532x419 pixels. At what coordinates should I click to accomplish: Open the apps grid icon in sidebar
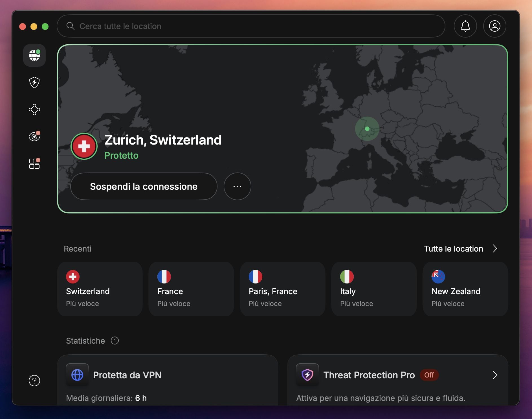pos(34,163)
